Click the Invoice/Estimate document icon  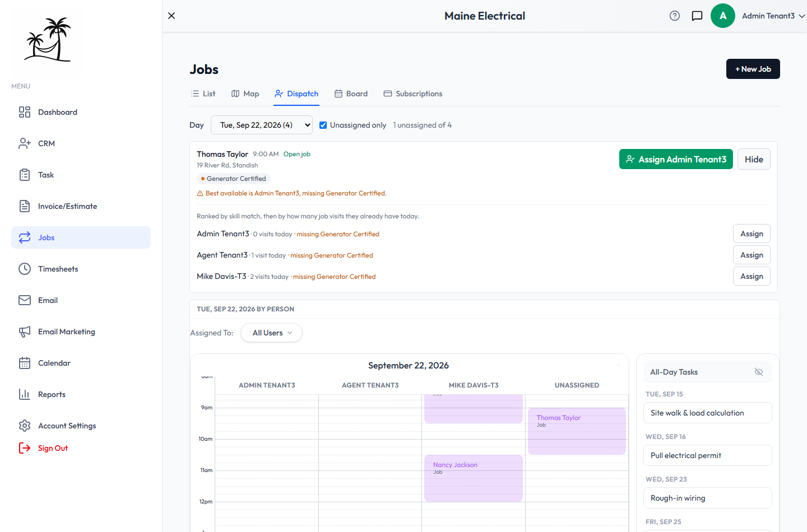(25, 206)
